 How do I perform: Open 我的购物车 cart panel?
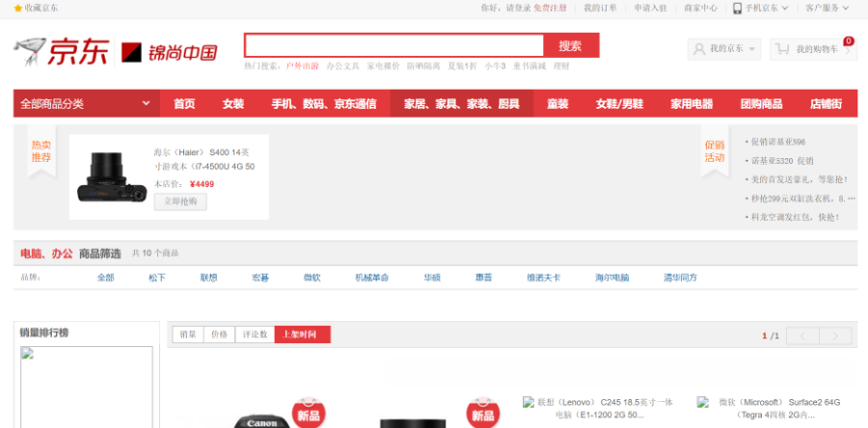pyautogui.click(x=813, y=49)
